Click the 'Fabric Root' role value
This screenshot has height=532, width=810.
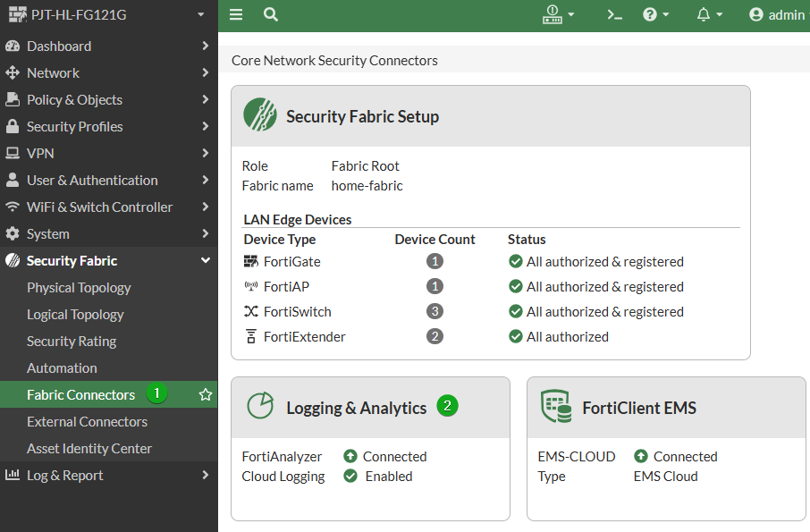(366, 166)
